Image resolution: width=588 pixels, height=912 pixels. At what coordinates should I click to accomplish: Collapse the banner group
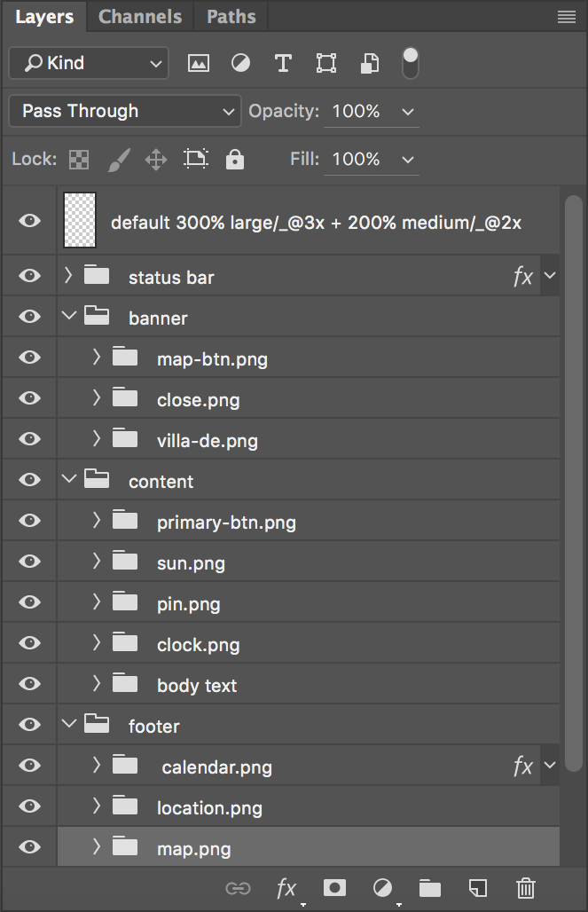pos(69,317)
